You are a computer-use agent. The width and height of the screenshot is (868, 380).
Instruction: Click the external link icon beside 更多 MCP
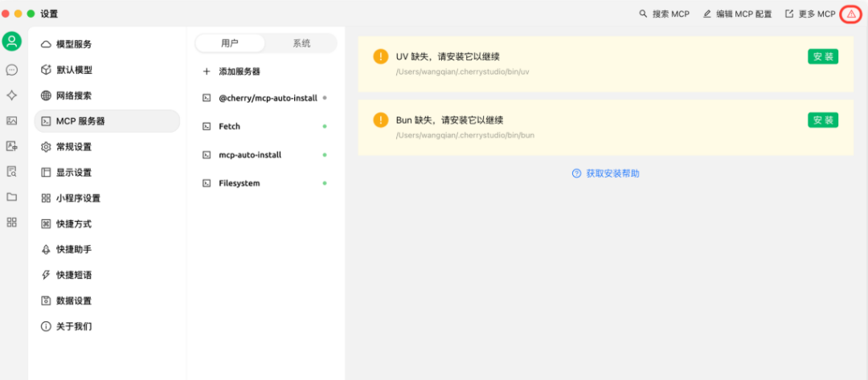[x=789, y=14]
